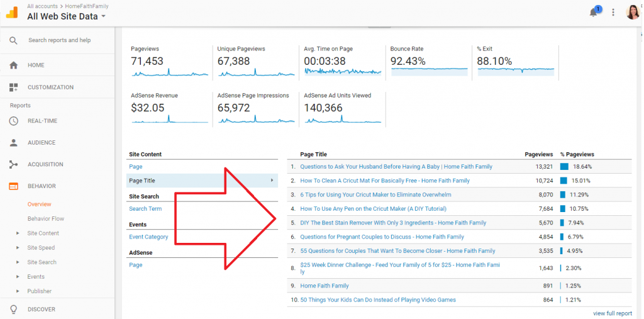The image size is (644, 319).
Task: Click the Real-Time clock icon
Action: [14, 121]
